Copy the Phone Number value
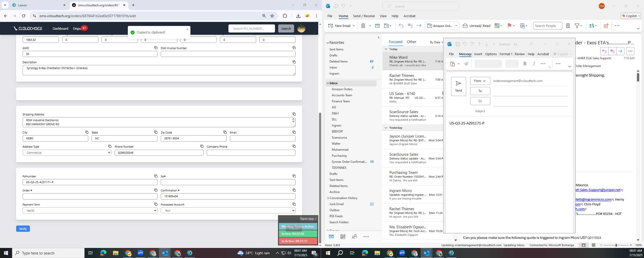The height and width of the screenshot is (258, 644). (x=202, y=146)
